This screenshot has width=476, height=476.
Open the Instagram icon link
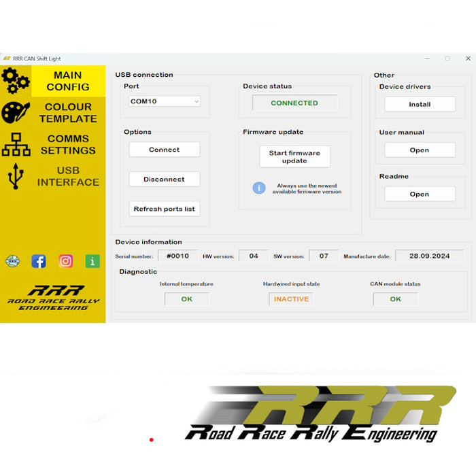[66, 261]
